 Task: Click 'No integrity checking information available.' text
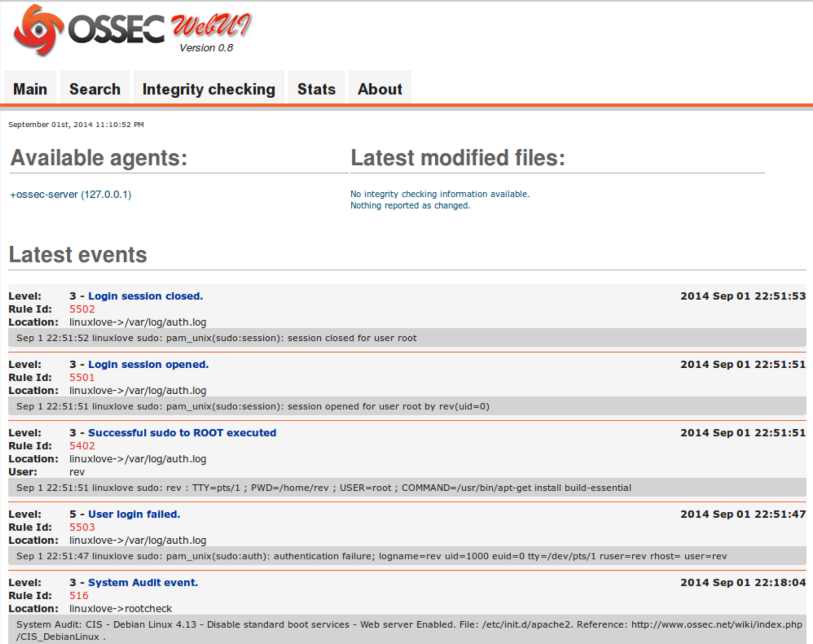(x=440, y=194)
